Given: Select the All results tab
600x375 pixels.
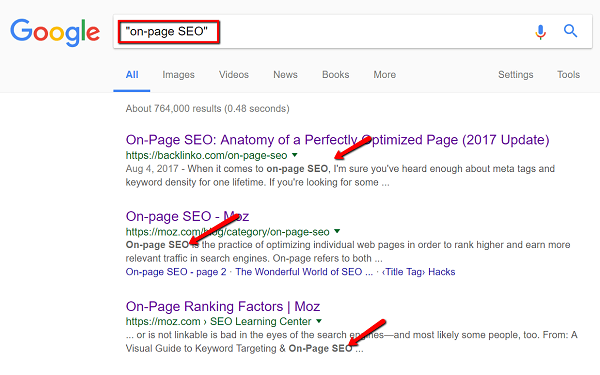Looking at the screenshot, I should point(132,75).
